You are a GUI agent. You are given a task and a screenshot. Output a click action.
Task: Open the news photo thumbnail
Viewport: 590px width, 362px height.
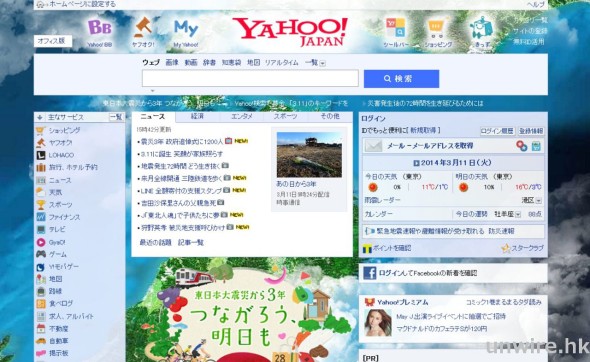(x=309, y=155)
